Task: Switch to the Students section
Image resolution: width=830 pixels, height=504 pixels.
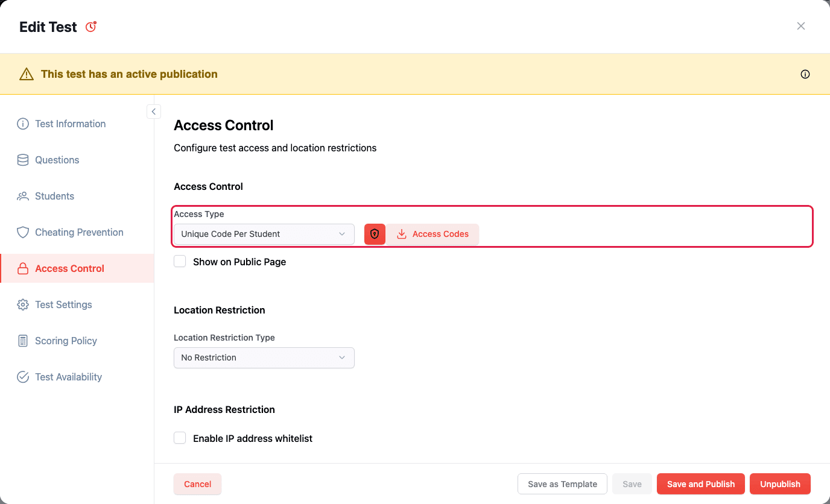Action: tap(77, 196)
